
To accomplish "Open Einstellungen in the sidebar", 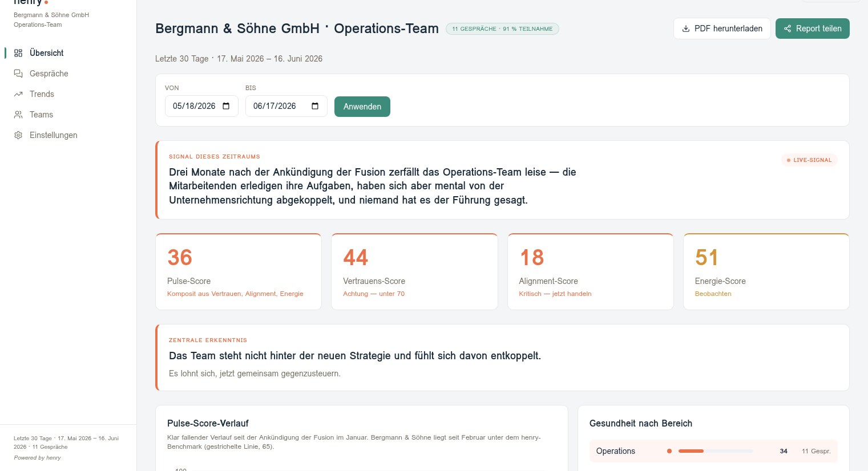I will click(68, 135).
